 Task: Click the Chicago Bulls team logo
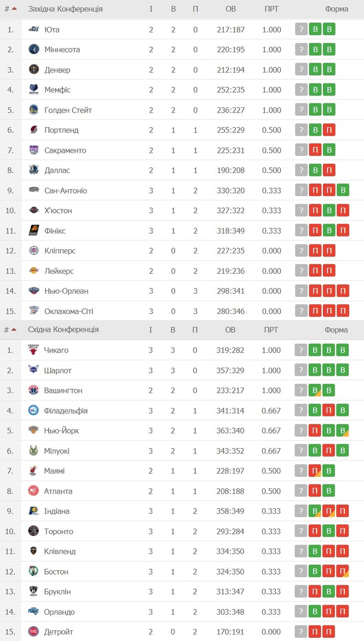click(34, 350)
